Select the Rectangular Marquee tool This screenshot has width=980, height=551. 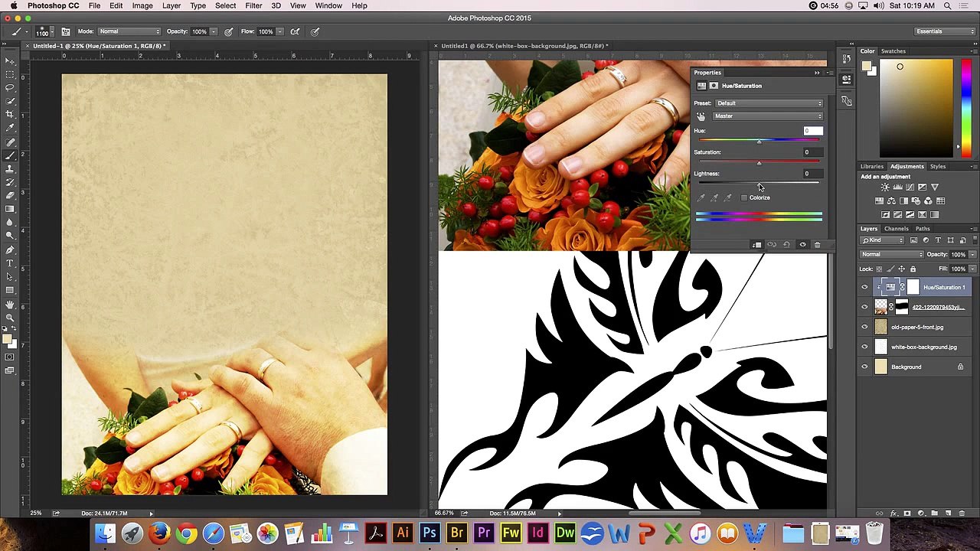(x=10, y=74)
